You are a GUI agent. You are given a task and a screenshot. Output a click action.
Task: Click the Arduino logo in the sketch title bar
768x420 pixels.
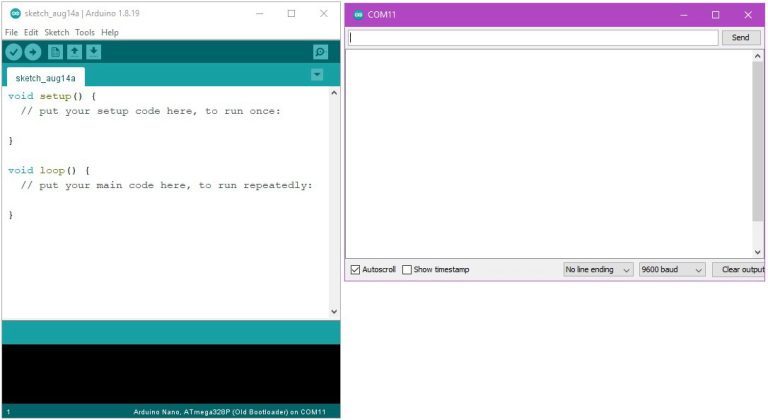click(x=14, y=14)
